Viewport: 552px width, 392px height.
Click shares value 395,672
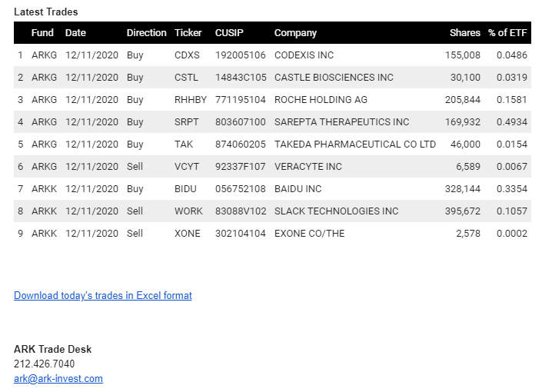[463, 211]
